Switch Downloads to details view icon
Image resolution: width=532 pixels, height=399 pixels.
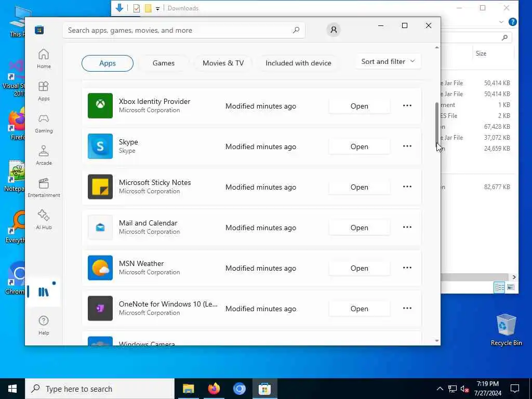pos(499,287)
